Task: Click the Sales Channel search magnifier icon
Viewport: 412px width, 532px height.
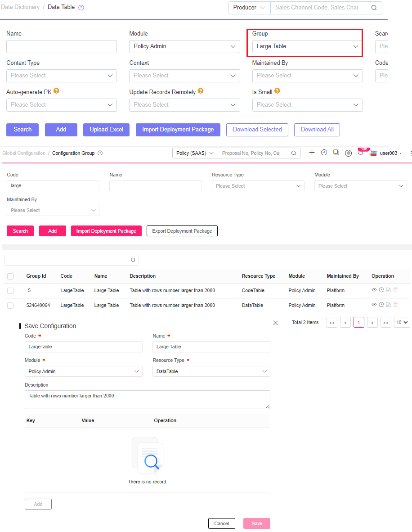Action: 374,8
